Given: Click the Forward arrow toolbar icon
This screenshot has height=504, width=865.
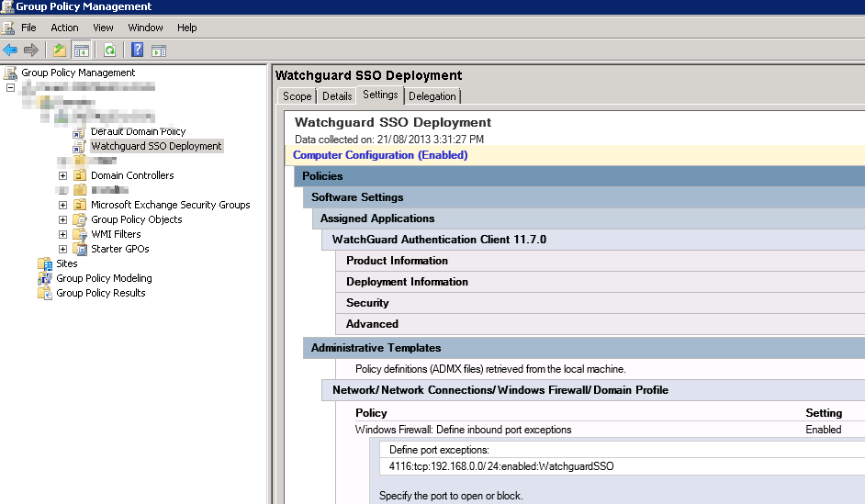Looking at the screenshot, I should [31, 50].
